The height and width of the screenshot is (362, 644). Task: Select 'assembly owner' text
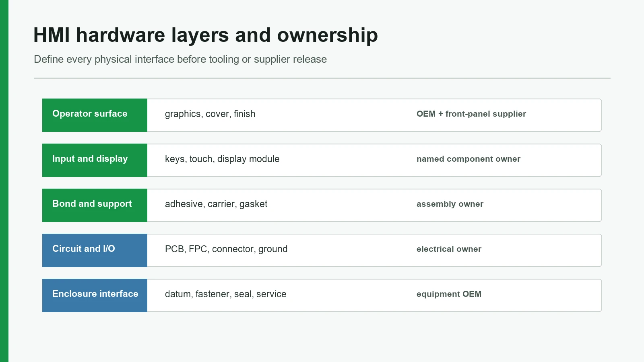450,204
